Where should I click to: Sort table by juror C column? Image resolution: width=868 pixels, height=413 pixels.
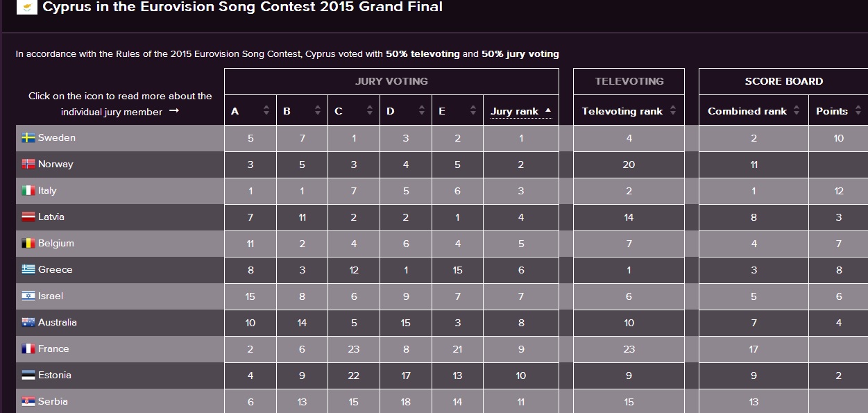tap(370, 110)
